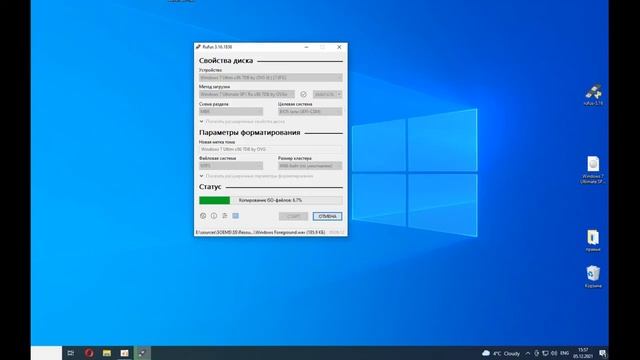Close the Rufus window
This screenshot has height=360, width=640.
tap(339, 47)
